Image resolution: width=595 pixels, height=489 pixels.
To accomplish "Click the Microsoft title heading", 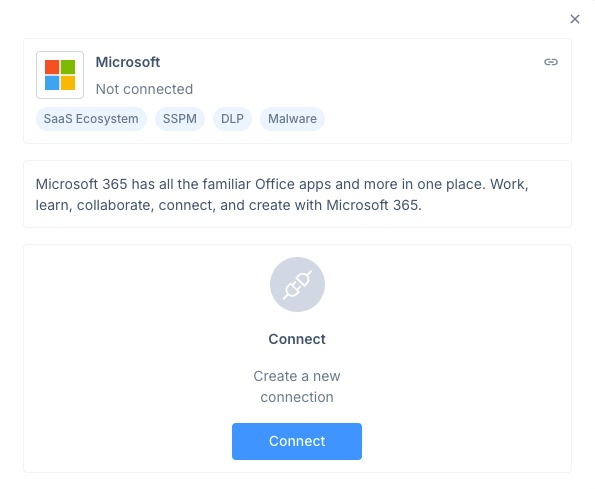I will click(128, 62).
